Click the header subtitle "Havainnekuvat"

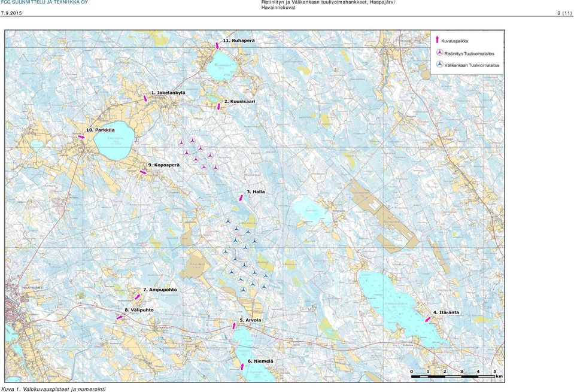click(278, 8)
